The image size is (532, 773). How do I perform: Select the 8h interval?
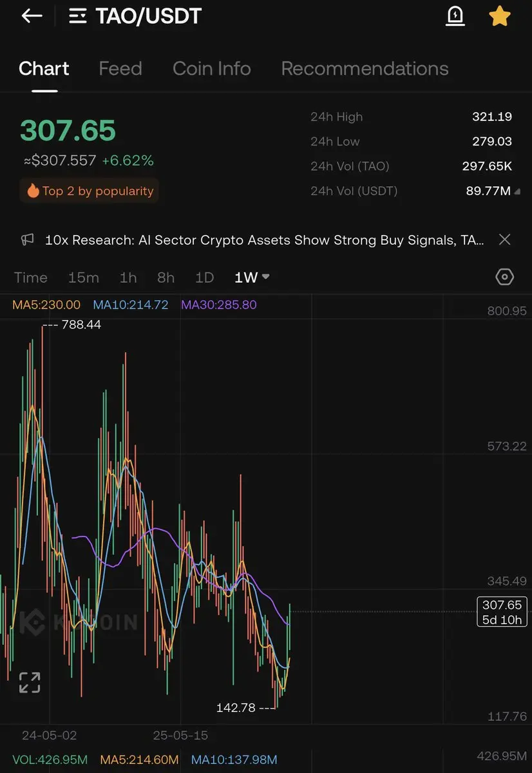click(x=166, y=278)
